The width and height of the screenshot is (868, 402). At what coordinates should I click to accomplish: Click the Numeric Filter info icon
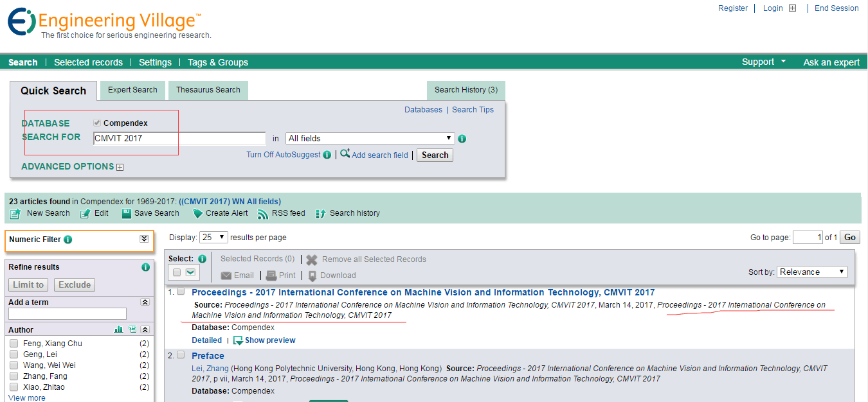tap(68, 240)
